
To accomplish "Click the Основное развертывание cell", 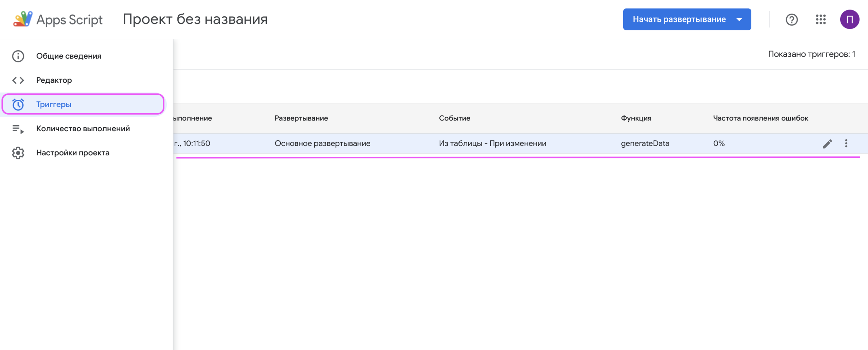I will [322, 143].
